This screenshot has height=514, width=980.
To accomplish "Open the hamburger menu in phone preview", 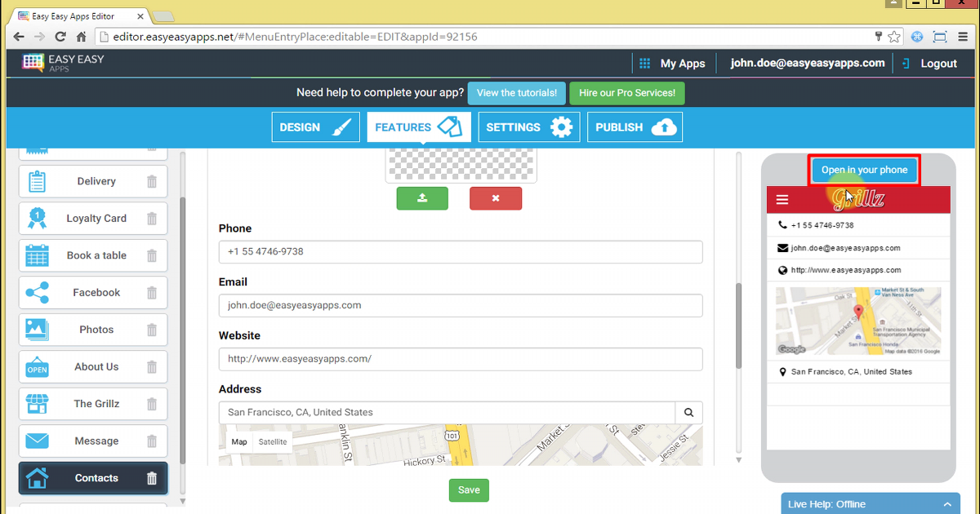I will coord(782,200).
